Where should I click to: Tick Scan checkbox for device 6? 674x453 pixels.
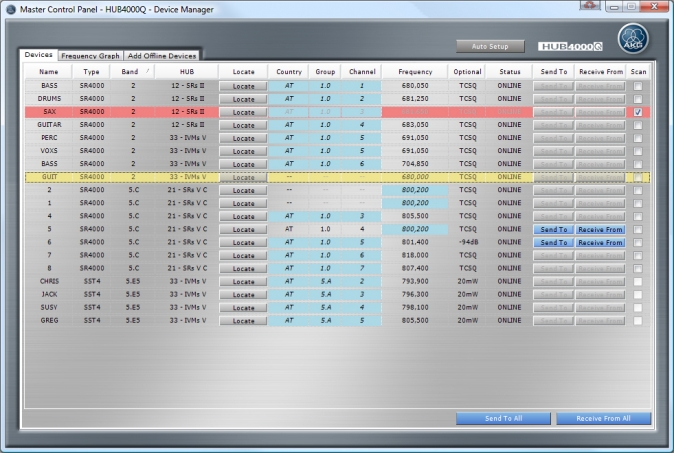pyautogui.click(x=638, y=243)
